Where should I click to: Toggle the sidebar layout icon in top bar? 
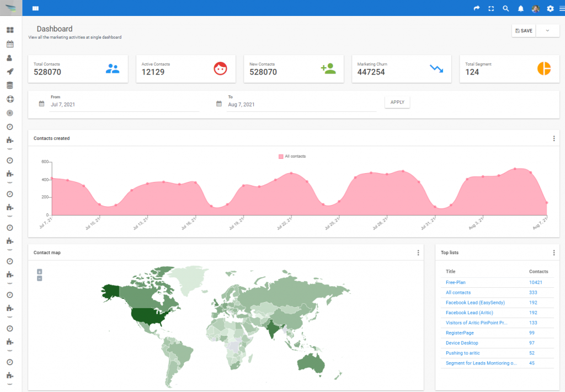click(35, 8)
